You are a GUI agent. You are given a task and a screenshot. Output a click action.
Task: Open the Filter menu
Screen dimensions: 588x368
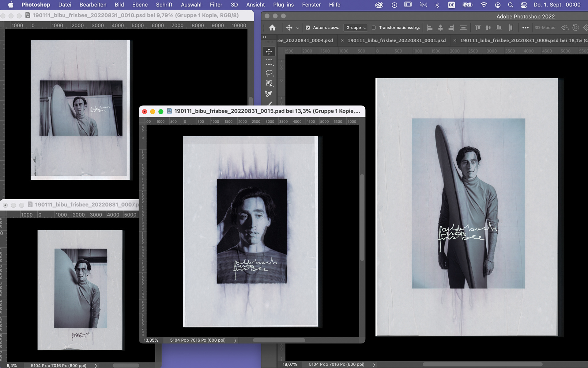(x=216, y=5)
